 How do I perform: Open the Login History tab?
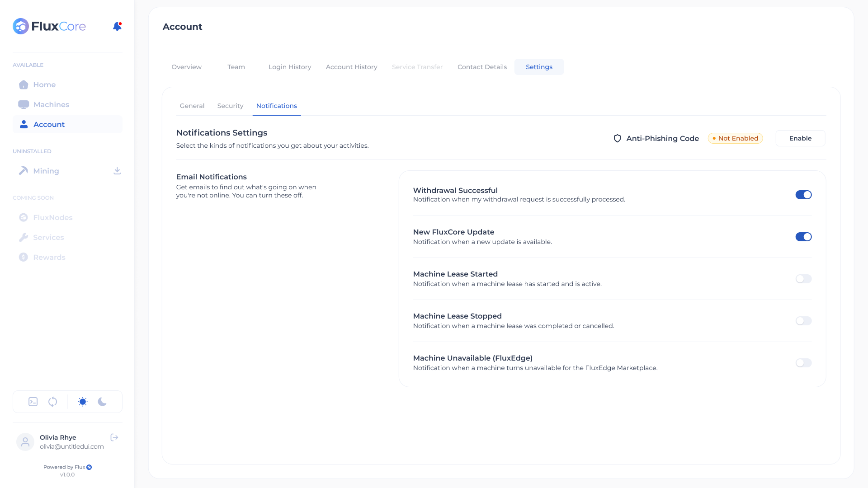pyautogui.click(x=290, y=67)
